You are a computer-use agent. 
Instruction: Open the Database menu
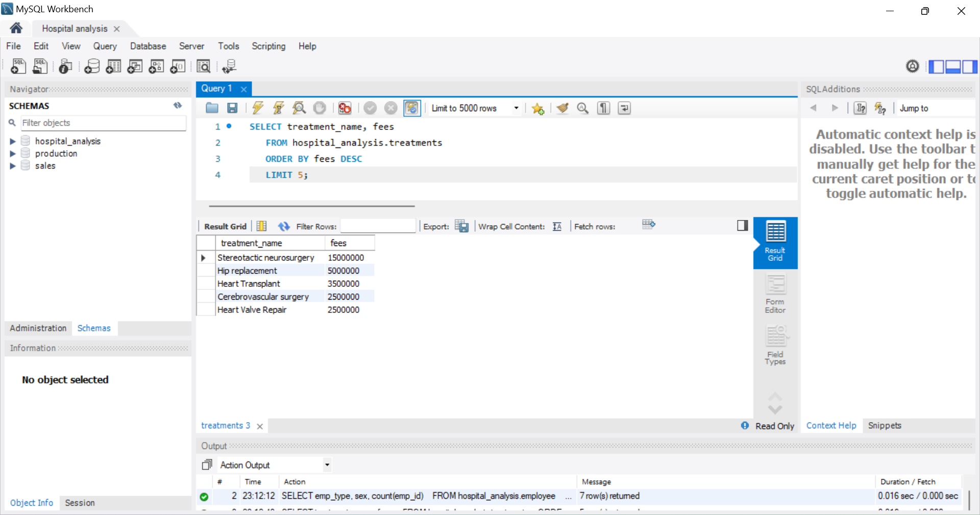[148, 46]
